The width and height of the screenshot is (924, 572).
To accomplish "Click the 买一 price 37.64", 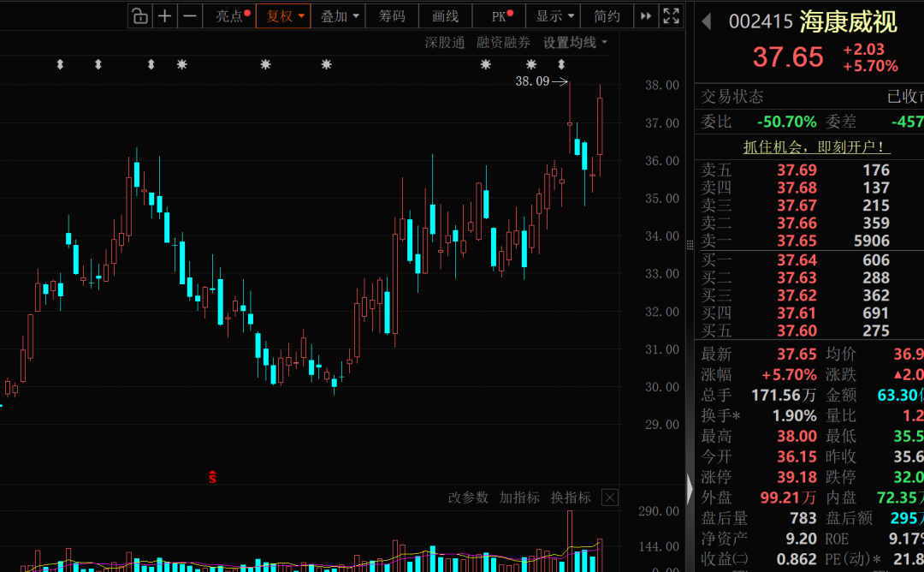I will tap(797, 260).
